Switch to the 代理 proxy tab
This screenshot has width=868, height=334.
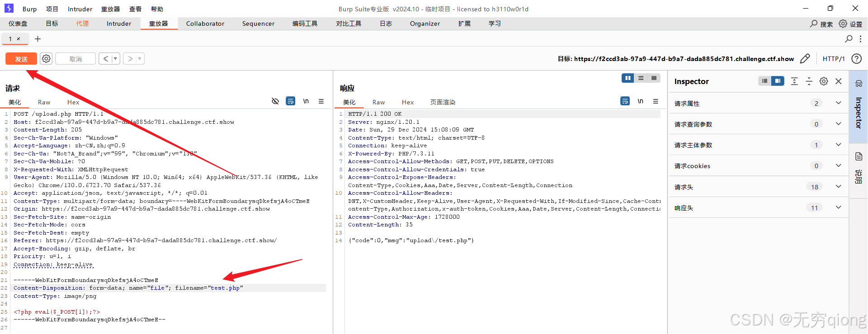pos(82,24)
